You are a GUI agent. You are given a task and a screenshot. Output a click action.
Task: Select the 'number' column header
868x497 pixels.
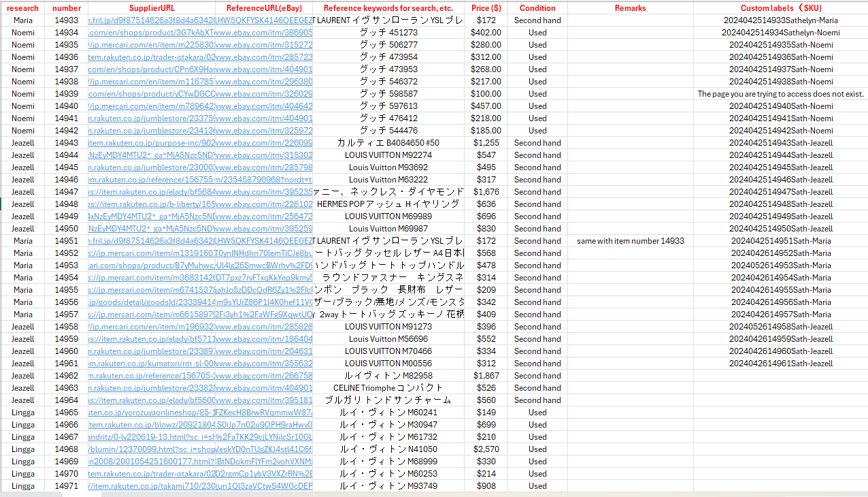pyautogui.click(x=67, y=8)
